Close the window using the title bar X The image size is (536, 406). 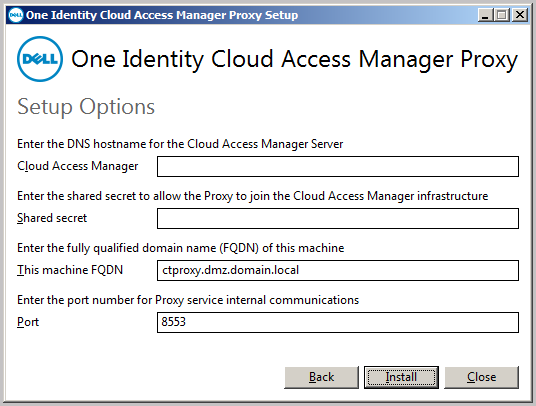[x=520, y=15]
